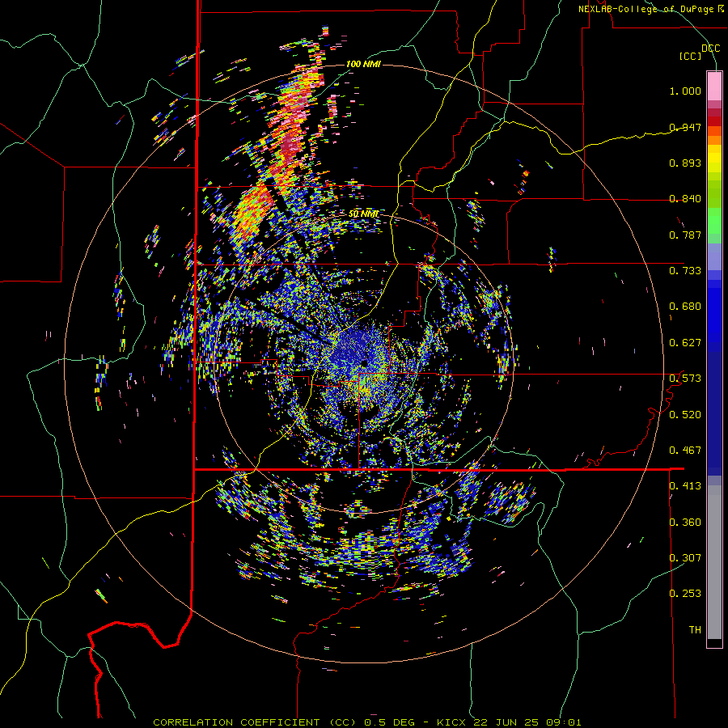This screenshot has width=728, height=728.
Task: Pick the light gray segment of the color scale
Action: click(714, 562)
